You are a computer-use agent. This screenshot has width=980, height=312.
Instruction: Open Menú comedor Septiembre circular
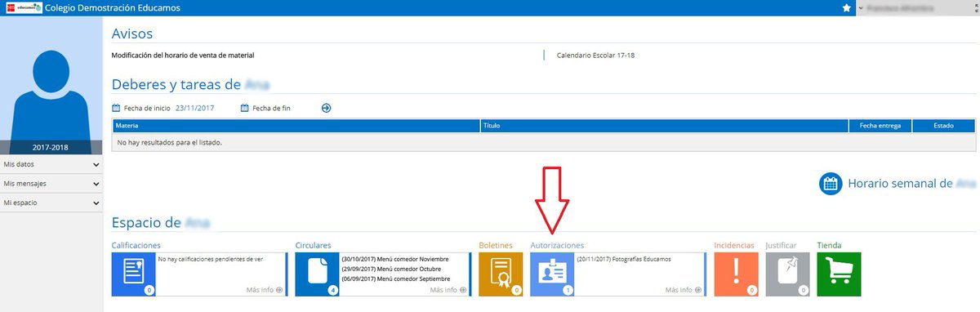397,279
